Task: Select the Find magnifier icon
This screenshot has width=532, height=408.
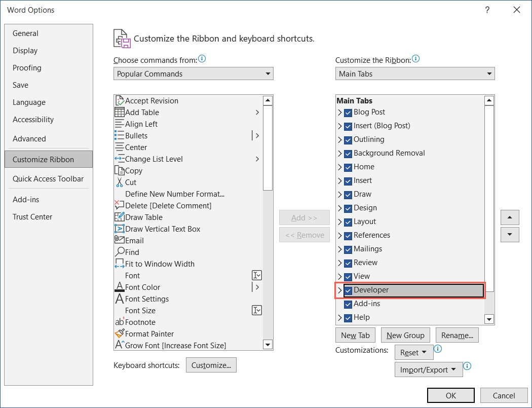Action: (119, 252)
